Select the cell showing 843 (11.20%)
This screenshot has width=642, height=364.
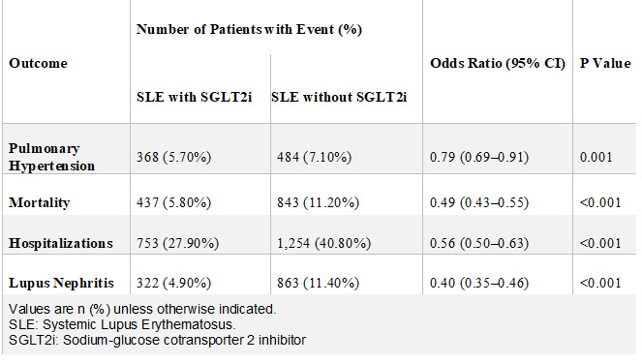(x=318, y=202)
